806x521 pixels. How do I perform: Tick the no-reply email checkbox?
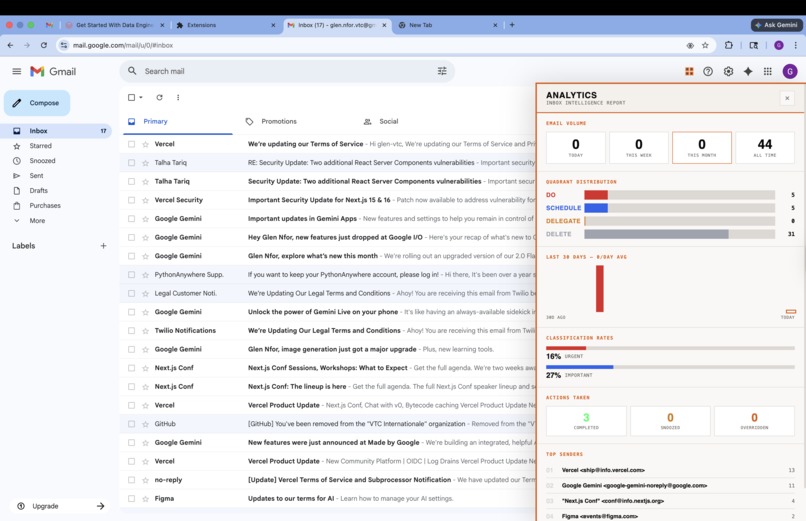coord(132,480)
